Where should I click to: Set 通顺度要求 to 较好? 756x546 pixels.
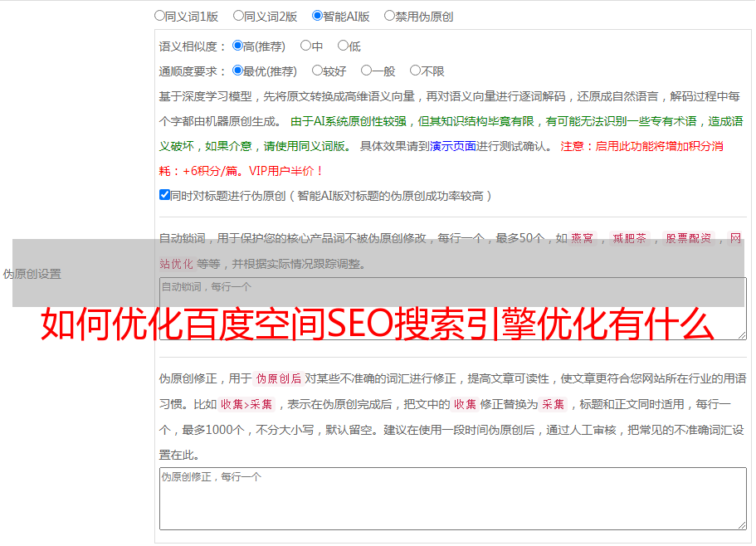pyautogui.click(x=317, y=71)
